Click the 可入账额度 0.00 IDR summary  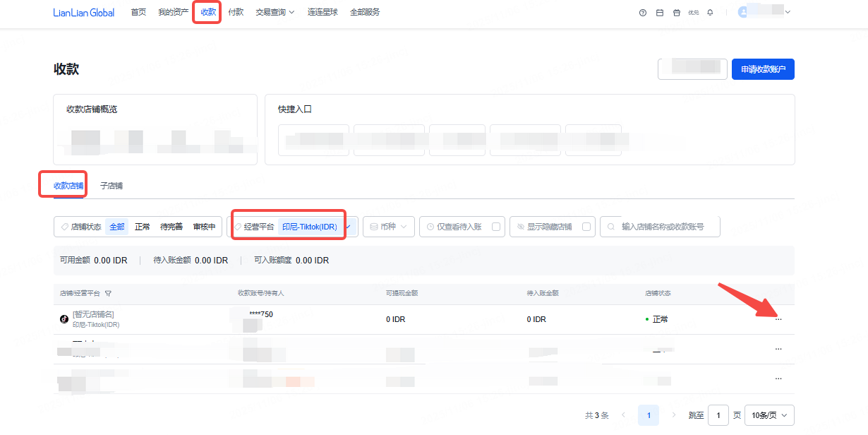point(291,261)
